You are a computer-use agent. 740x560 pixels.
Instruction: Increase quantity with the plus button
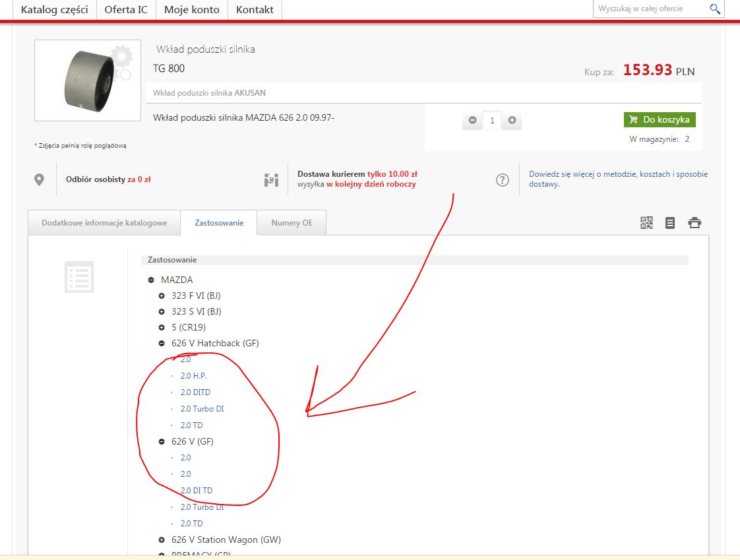pos(512,120)
